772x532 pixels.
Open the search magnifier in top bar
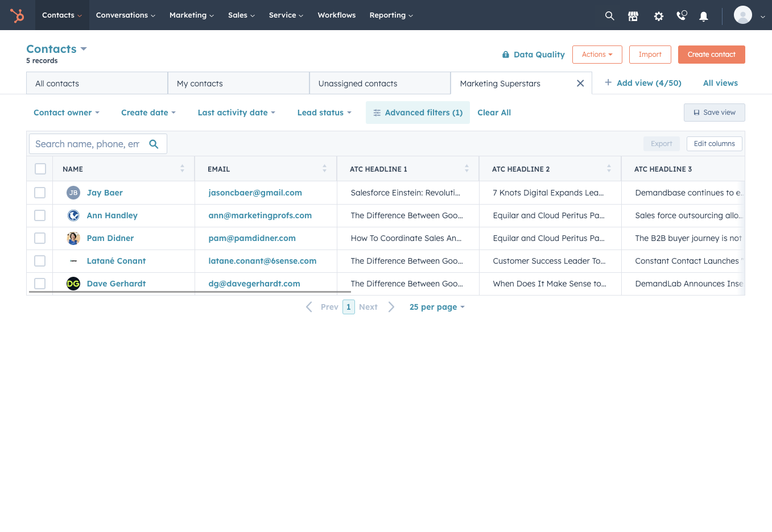[x=609, y=16]
